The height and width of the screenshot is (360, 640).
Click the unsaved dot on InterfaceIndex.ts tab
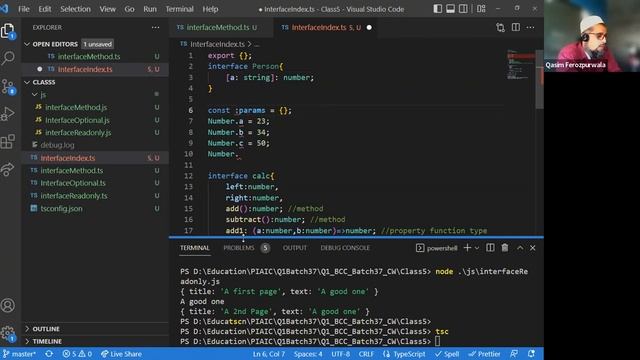coord(369,27)
